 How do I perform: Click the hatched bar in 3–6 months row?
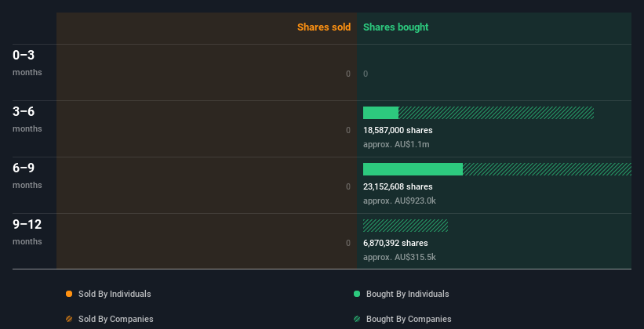coord(497,113)
